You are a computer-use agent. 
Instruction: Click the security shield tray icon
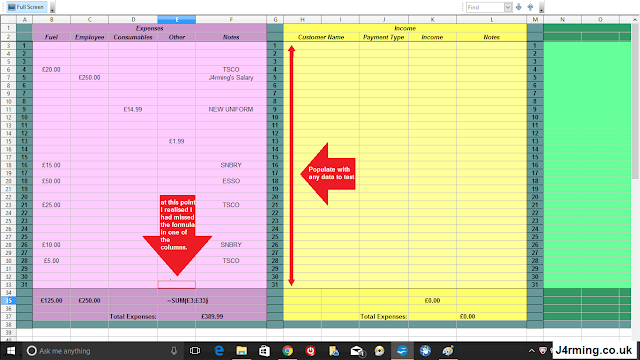click(543, 351)
